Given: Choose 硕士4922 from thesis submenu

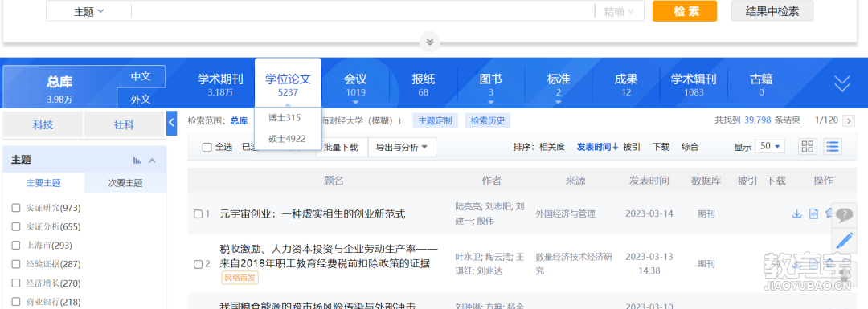Looking at the screenshot, I should (x=287, y=139).
